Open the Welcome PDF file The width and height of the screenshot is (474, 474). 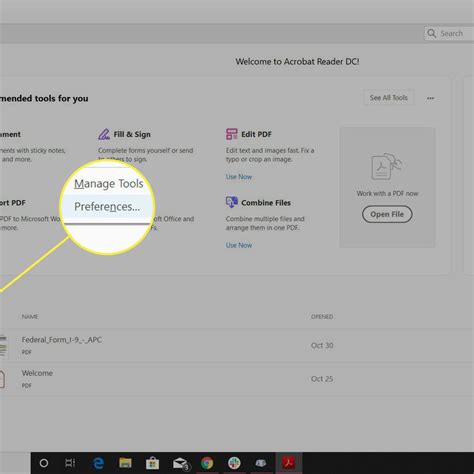click(x=37, y=373)
